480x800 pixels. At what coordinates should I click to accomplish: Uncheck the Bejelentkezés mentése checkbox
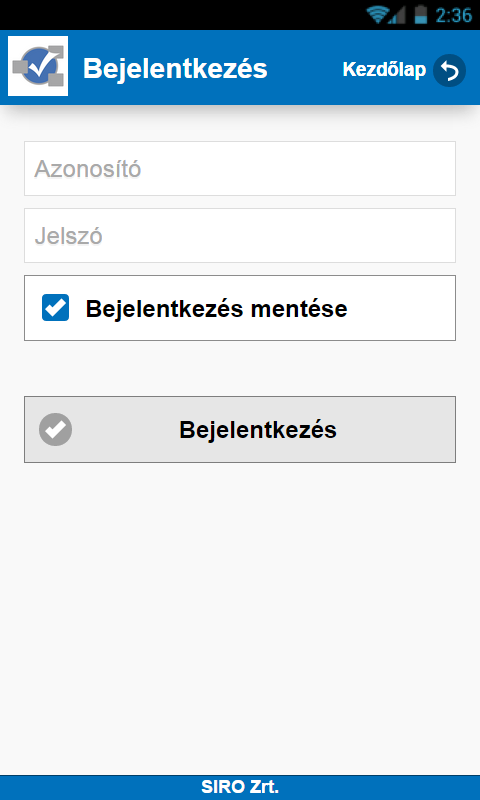(x=56, y=308)
